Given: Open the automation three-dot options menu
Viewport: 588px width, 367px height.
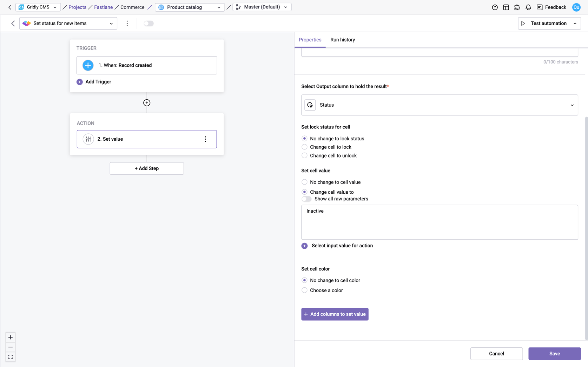Looking at the screenshot, I should tap(127, 24).
